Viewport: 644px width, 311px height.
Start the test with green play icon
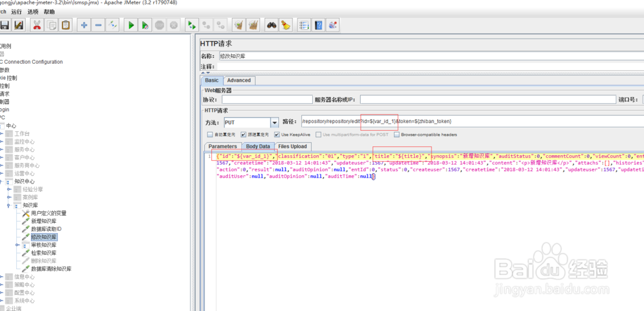tap(131, 25)
